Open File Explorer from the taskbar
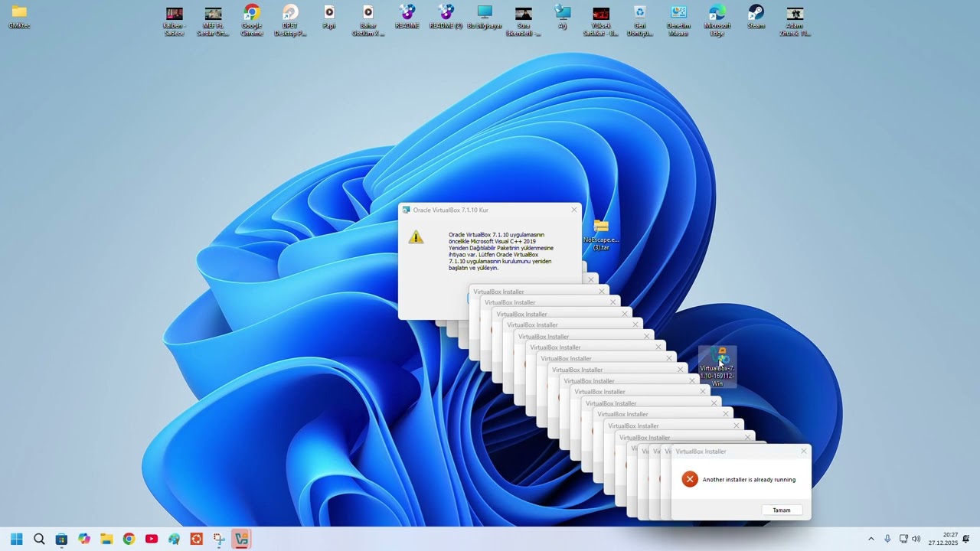Screen dimensions: 980x551 [x=106, y=539]
